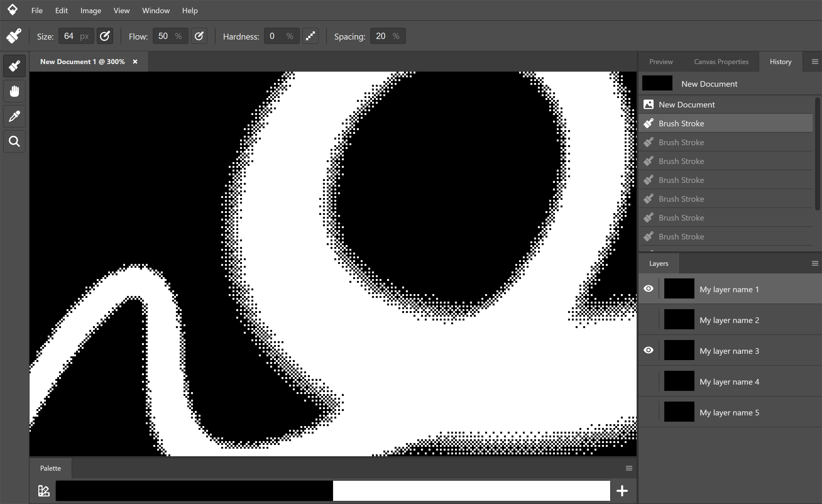Switch to the Canvas Properties tab

pos(721,61)
